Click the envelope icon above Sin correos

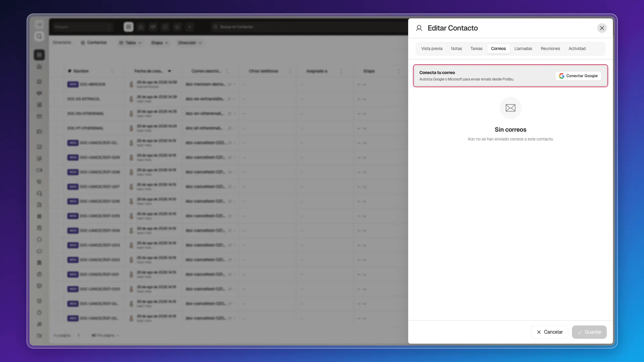(x=511, y=108)
